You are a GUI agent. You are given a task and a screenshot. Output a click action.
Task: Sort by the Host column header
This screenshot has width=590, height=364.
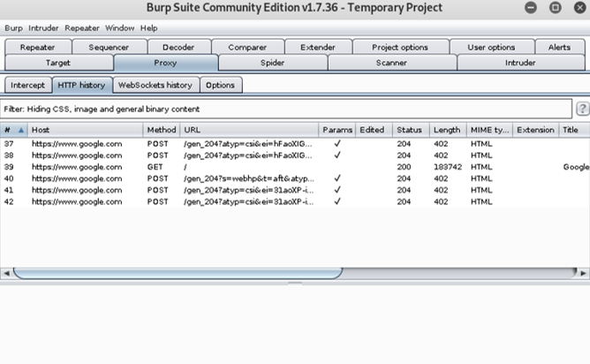click(86, 130)
